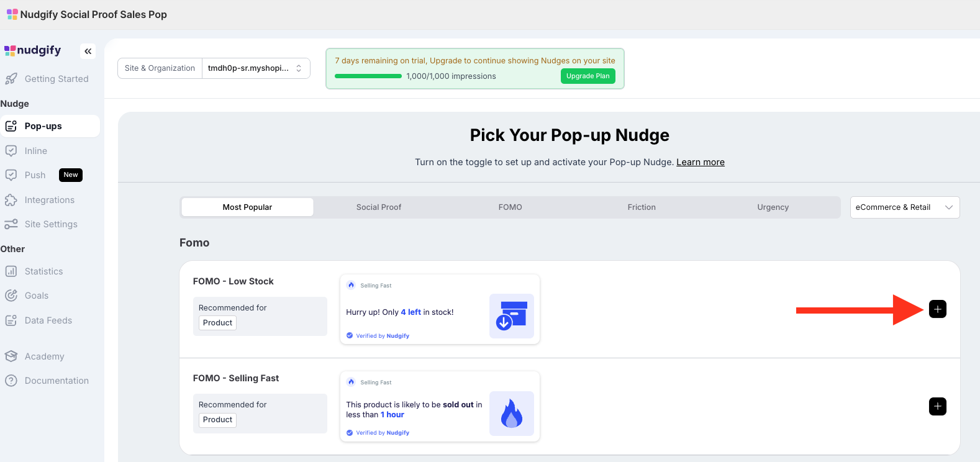Open Integrations menu item
The width and height of the screenshot is (980, 462).
(50, 200)
